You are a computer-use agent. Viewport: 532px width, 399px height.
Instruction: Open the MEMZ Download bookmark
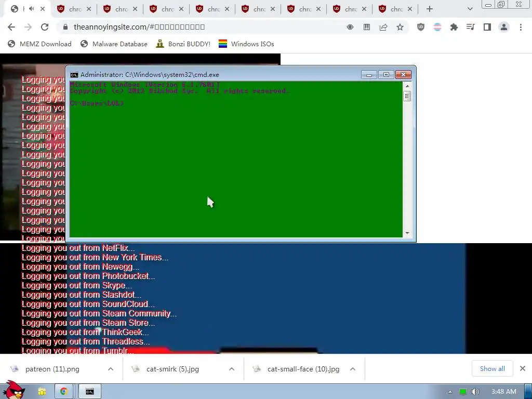pyautogui.click(x=39, y=44)
